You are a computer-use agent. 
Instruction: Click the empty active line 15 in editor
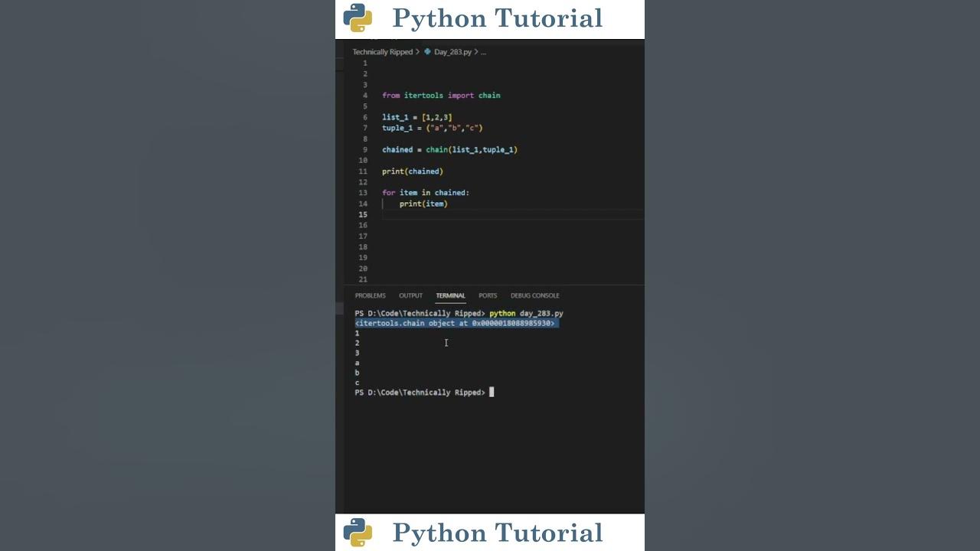[x=512, y=214]
